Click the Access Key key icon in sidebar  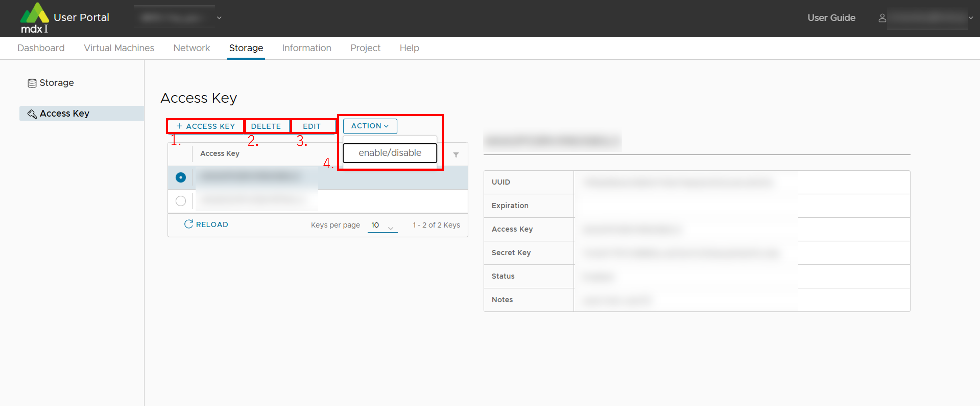(32, 113)
